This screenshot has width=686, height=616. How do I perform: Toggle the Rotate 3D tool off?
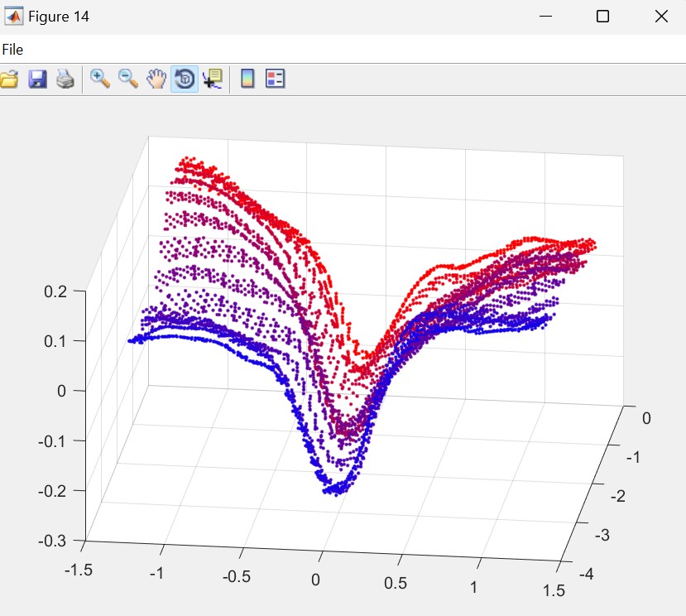[x=184, y=79]
